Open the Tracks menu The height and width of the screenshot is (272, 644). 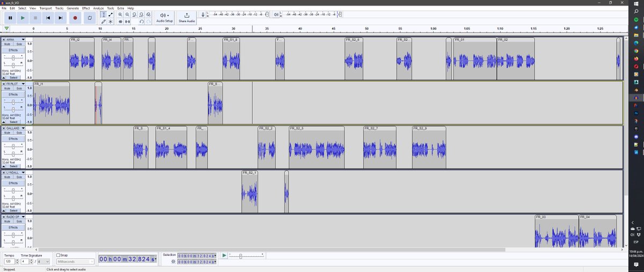click(x=59, y=9)
